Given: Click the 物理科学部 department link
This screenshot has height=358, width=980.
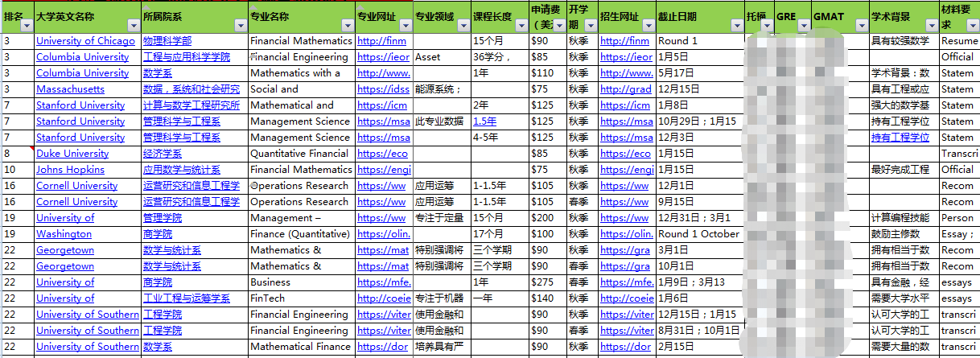Looking at the screenshot, I should 167,41.
